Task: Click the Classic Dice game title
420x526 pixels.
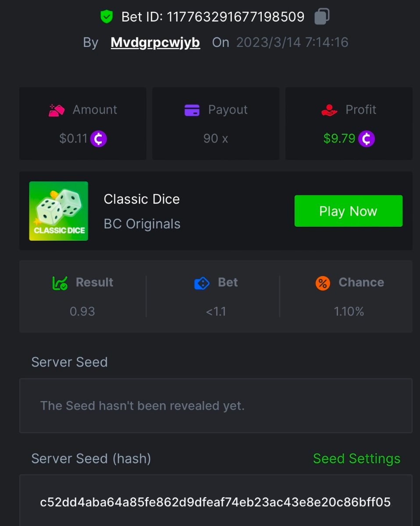Action: tap(142, 199)
